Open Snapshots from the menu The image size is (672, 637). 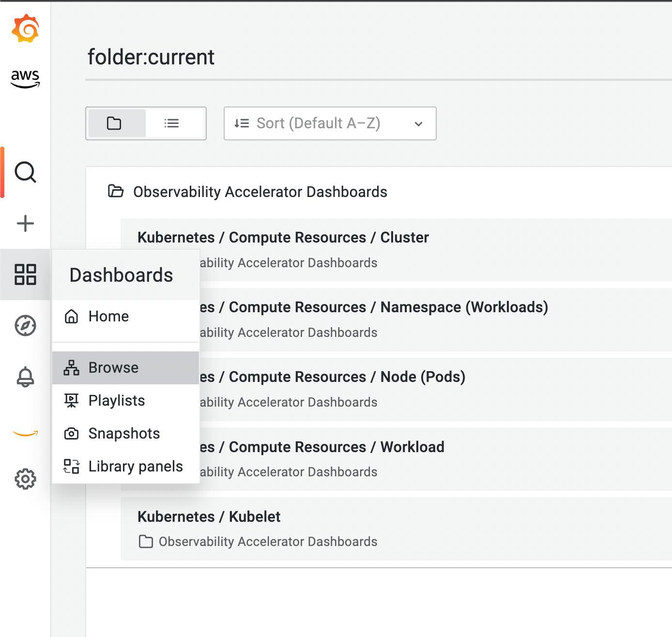[124, 433]
